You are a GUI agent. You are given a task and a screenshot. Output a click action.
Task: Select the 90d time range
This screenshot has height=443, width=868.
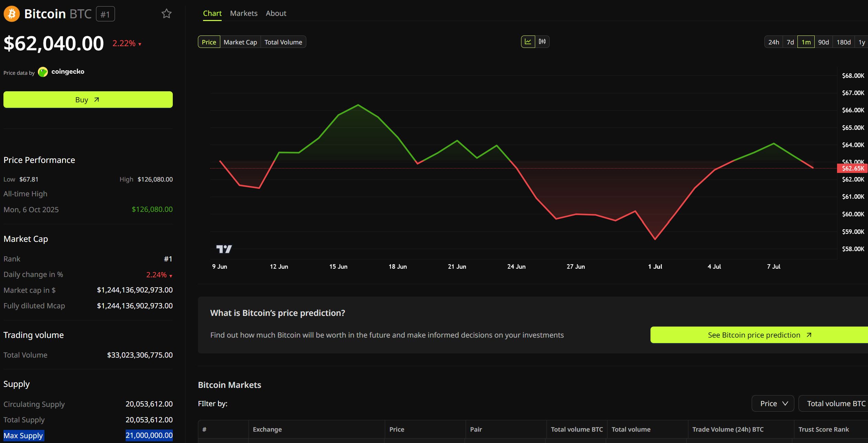click(x=823, y=42)
